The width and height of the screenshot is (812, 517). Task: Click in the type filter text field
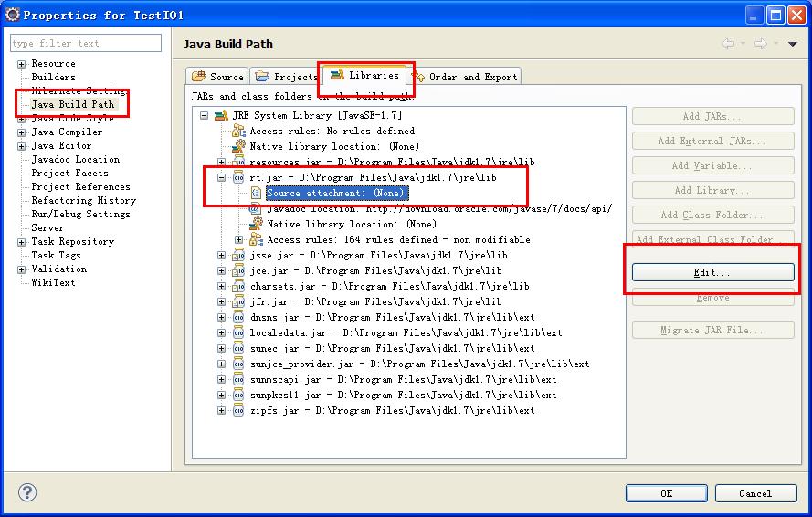[x=86, y=43]
